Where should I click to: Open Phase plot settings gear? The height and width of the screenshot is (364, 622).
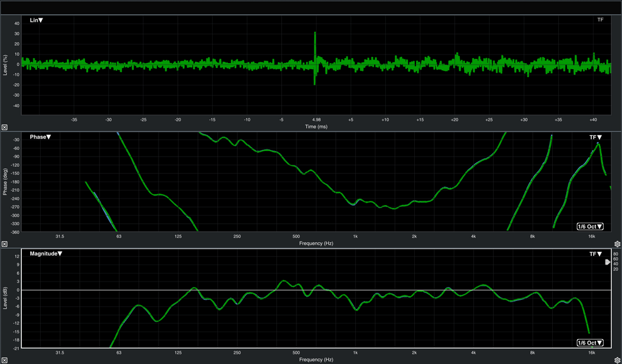[x=617, y=244]
